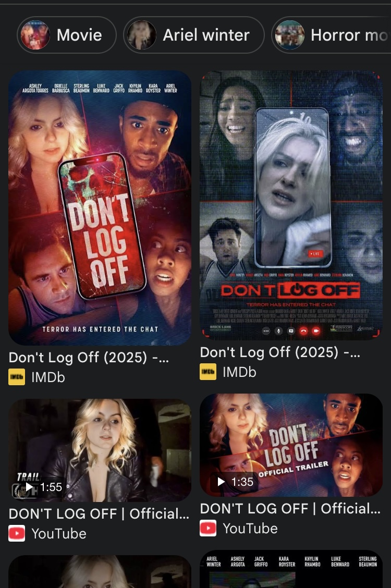
Task: Open the red Don't Log Off poster
Action: pos(100,208)
